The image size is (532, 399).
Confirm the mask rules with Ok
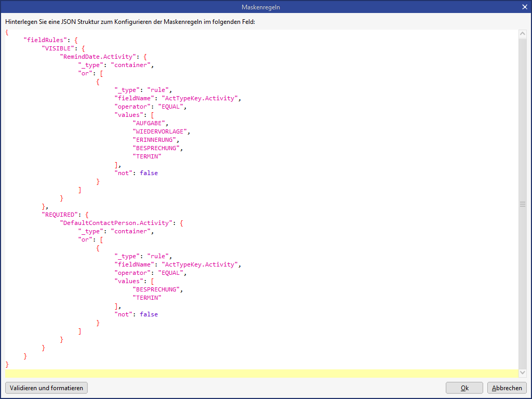(x=464, y=388)
